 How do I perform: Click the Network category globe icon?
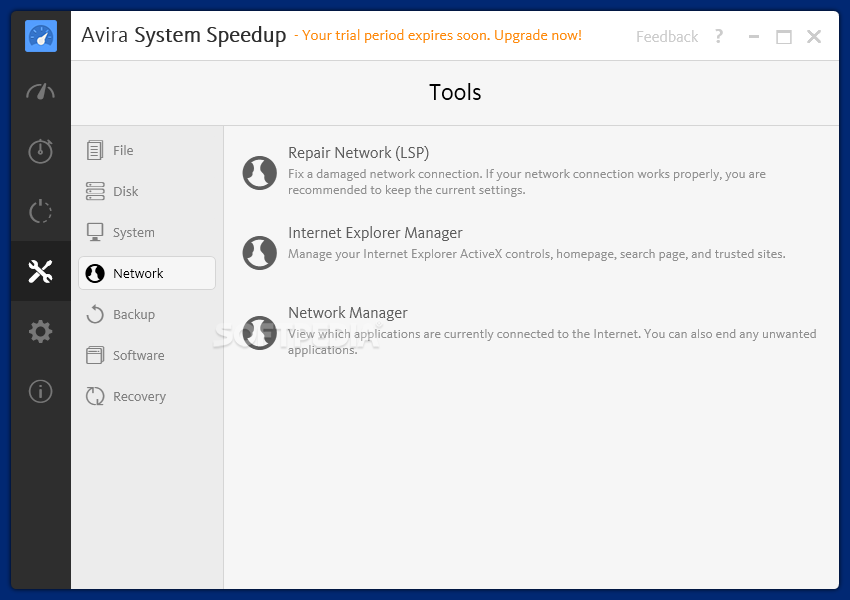[95, 273]
